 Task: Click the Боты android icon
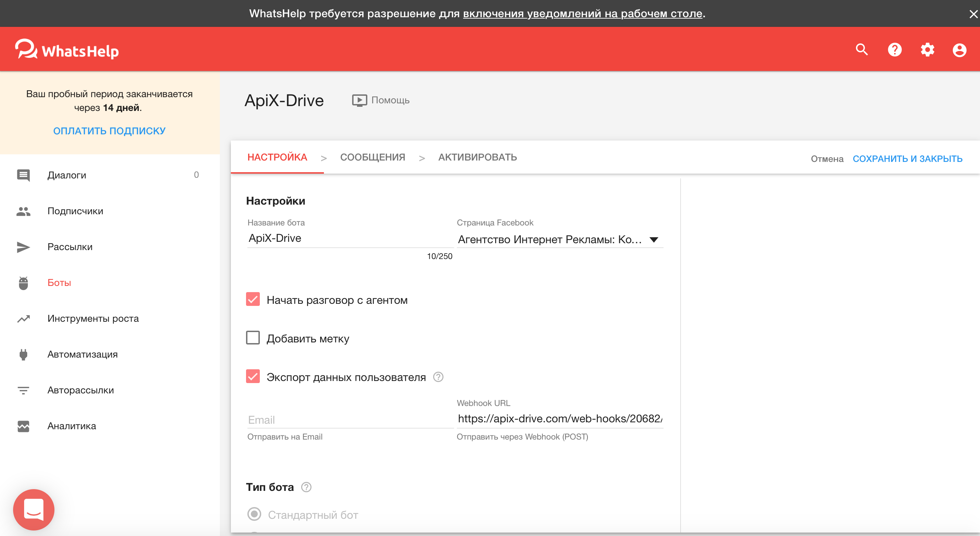[23, 283]
